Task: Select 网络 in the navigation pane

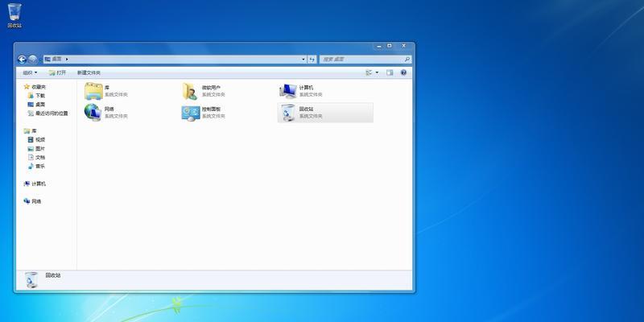Action: 32,201
